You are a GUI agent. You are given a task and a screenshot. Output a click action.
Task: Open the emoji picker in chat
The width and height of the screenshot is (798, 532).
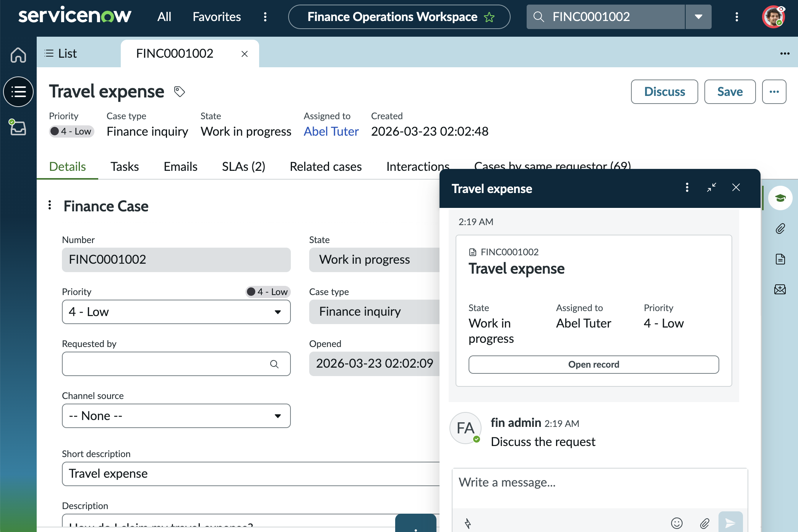click(x=677, y=523)
